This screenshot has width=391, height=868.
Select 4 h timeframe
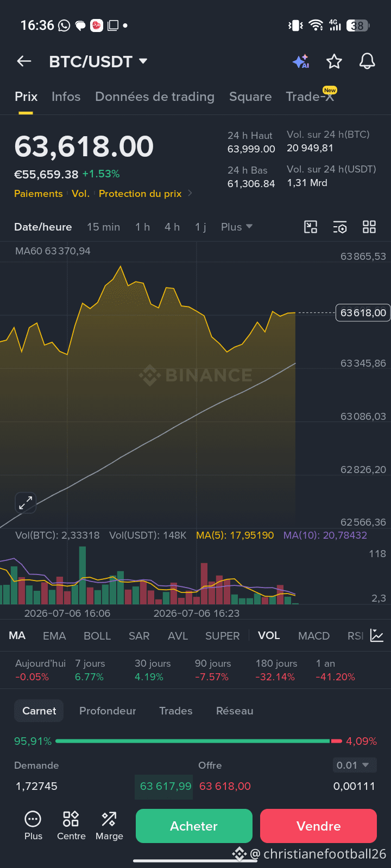pyautogui.click(x=172, y=227)
